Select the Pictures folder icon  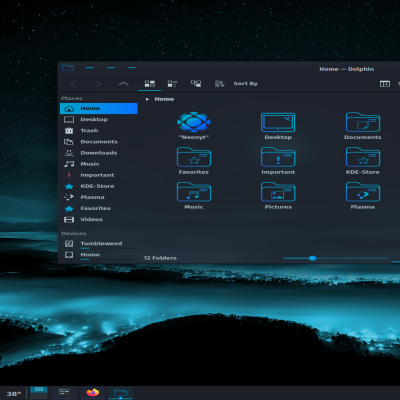tap(278, 192)
